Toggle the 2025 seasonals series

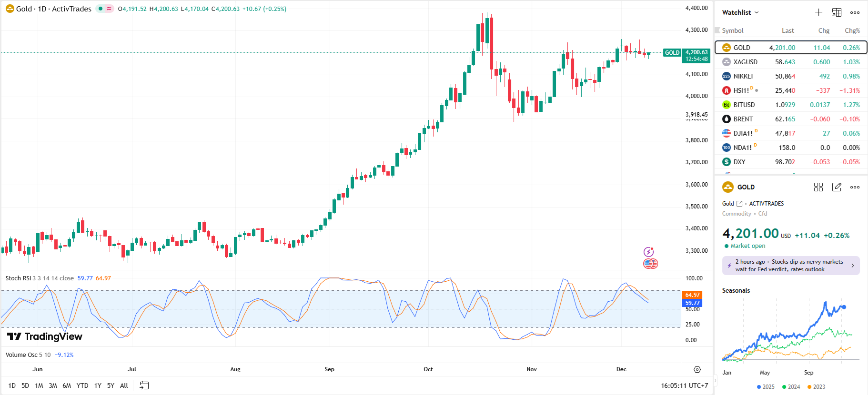pos(766,387)
